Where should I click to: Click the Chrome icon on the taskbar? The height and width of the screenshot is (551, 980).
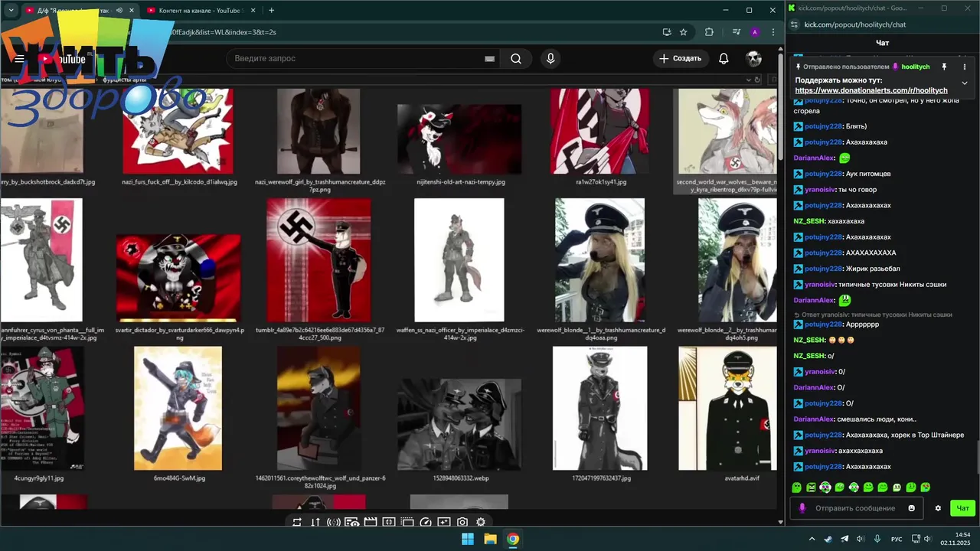click(x=513, y=539)
